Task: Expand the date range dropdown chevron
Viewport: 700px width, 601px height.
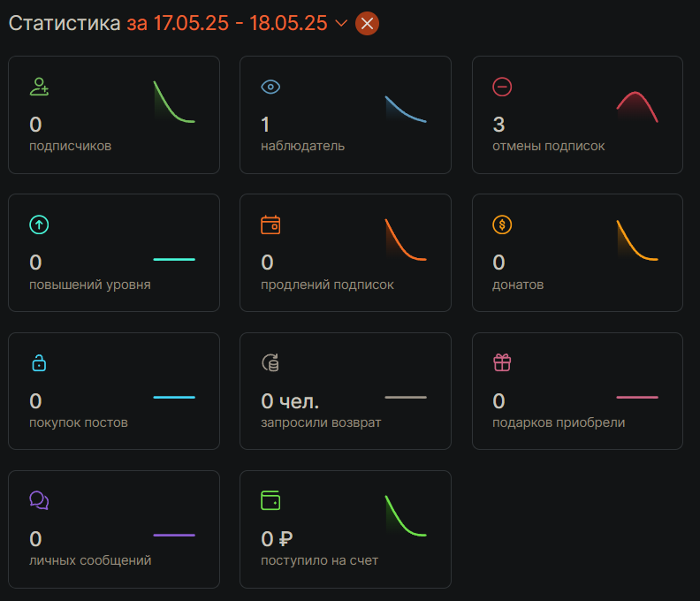Action: (341, 24)
